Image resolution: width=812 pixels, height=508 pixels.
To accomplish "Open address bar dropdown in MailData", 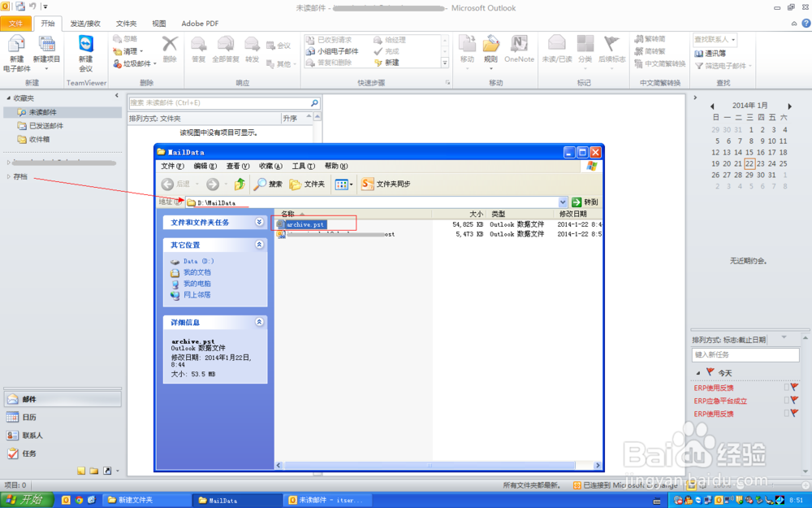I will pos(563,202).
